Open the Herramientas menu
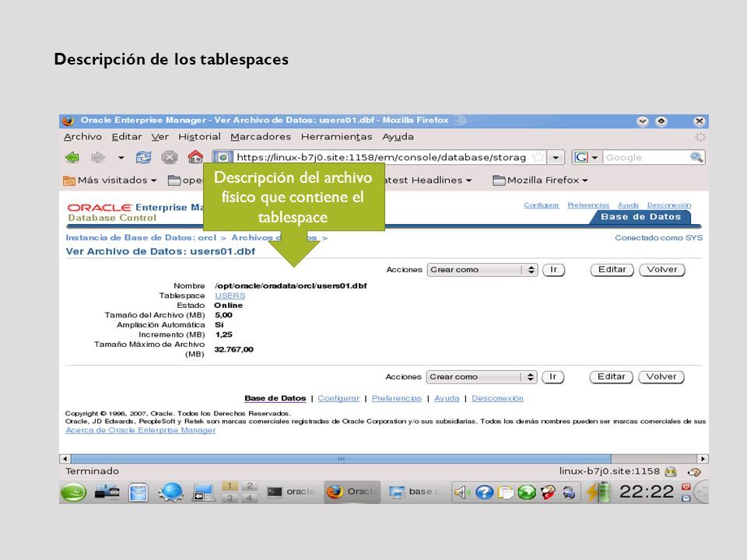The height and width of the screenshot is (560, 747). point(336,137)
